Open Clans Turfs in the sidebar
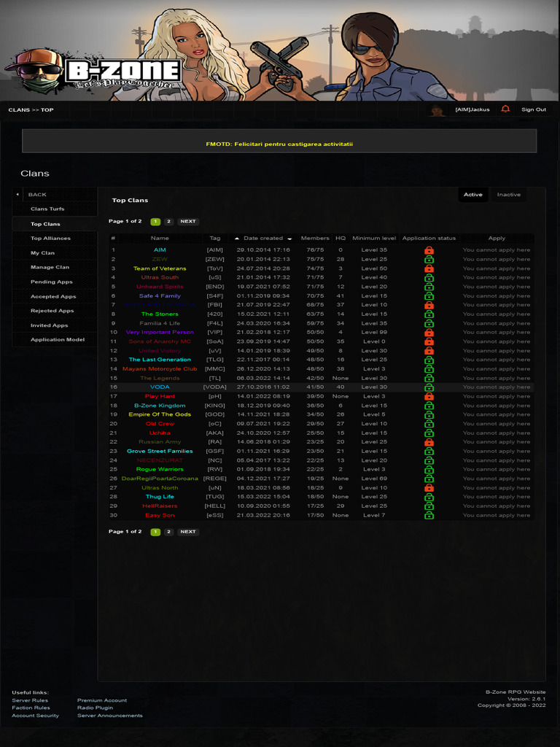560x747 pixels. coord(47,209)
